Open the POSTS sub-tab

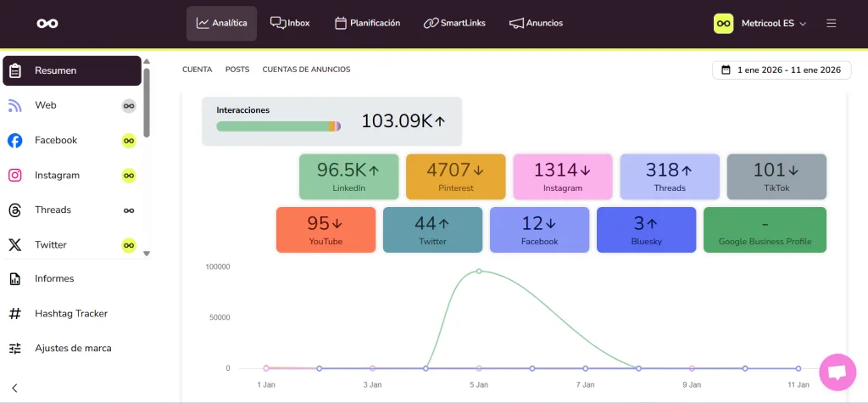[237, 70]
